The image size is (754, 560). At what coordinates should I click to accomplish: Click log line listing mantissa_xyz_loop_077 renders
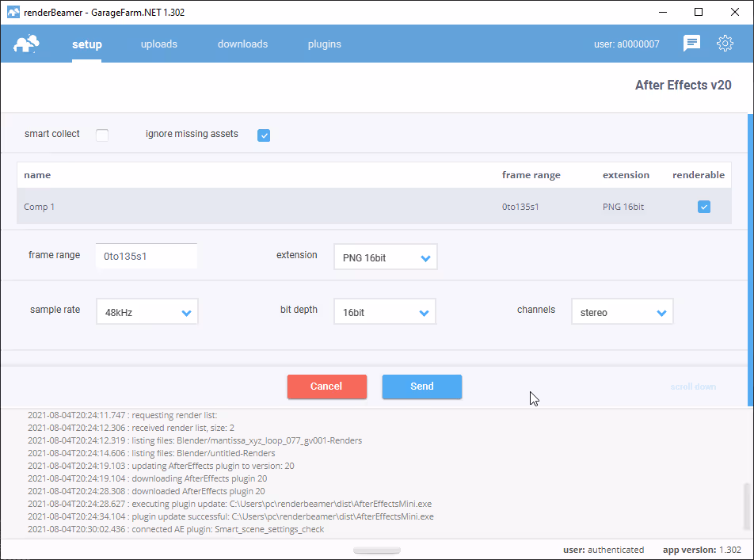[195, 440]
